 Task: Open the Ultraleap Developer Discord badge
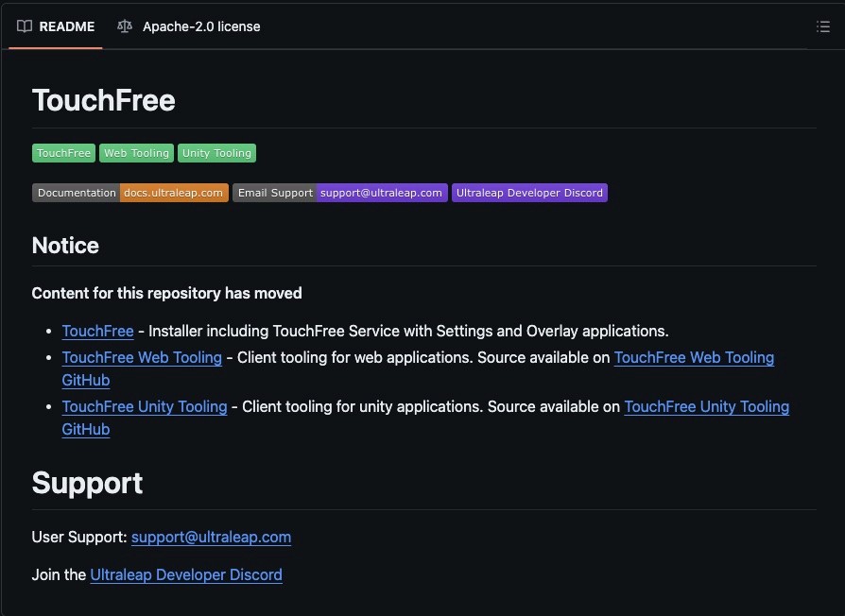pyautogui.click(x=529, y=193)
